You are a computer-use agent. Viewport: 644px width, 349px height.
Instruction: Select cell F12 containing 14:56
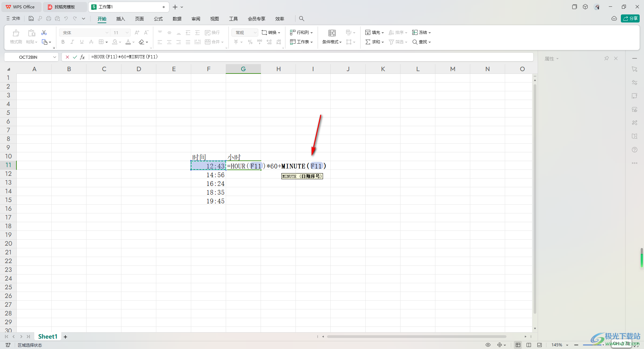coord(208,175)
